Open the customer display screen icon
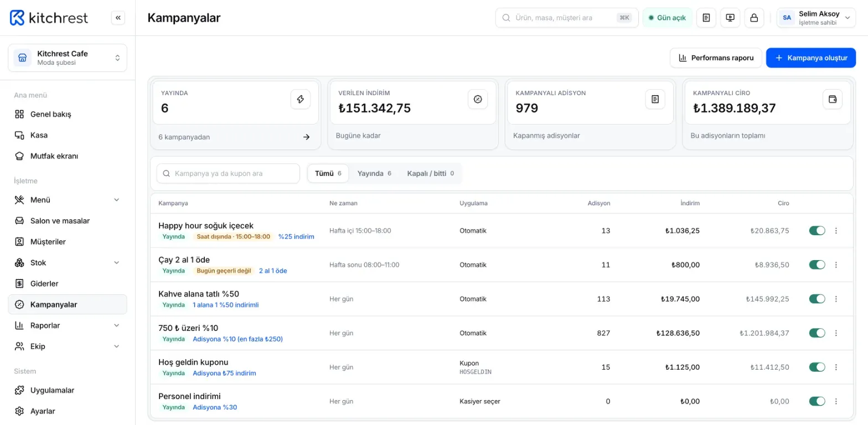The width and height of the screenshot is (868, 425). tap(730, 18)
